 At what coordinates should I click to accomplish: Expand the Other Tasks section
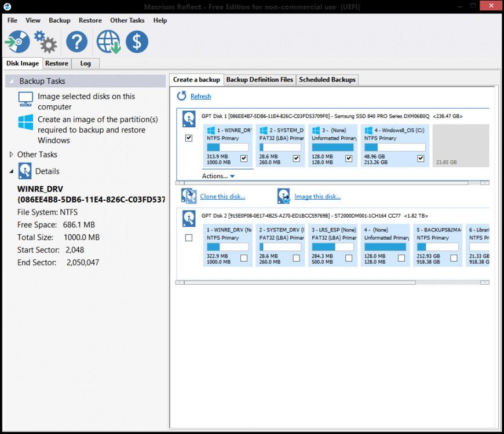(x=11, y=155)
